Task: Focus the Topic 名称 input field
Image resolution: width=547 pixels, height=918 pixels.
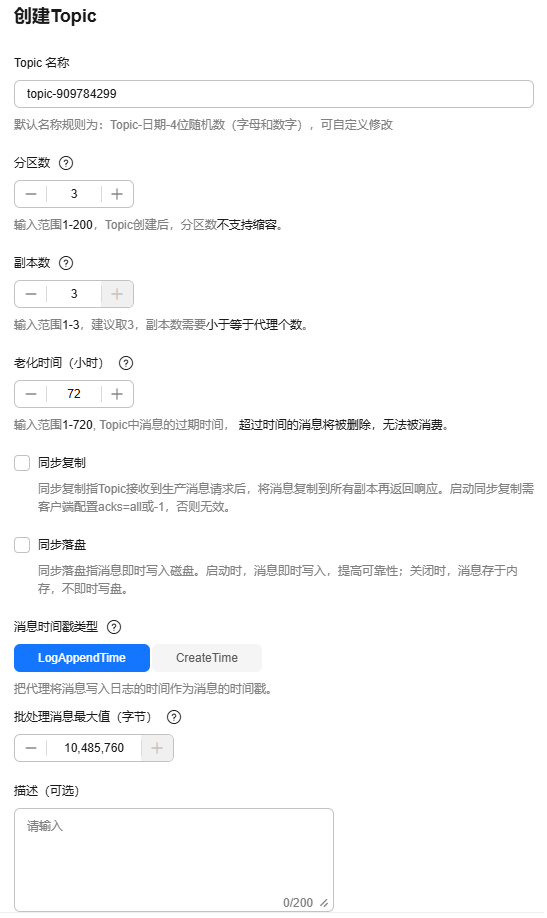Action: (274, 94)
